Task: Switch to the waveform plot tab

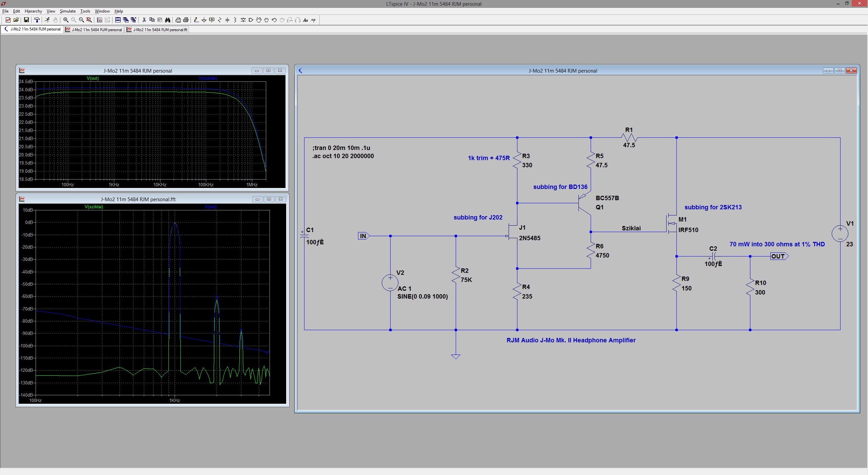Action: click(94, 30)
